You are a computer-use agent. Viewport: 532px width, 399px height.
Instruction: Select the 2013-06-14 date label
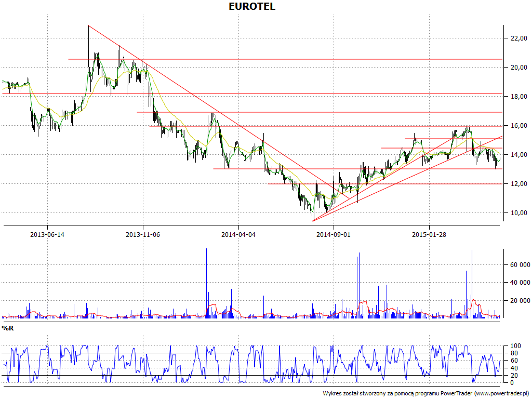coord(47,234)
